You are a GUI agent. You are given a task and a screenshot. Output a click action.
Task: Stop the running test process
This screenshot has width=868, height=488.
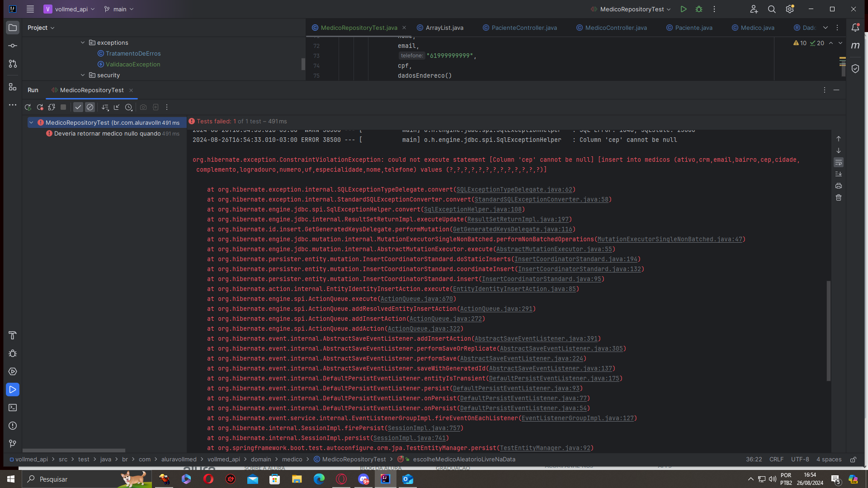click(63, 108)
